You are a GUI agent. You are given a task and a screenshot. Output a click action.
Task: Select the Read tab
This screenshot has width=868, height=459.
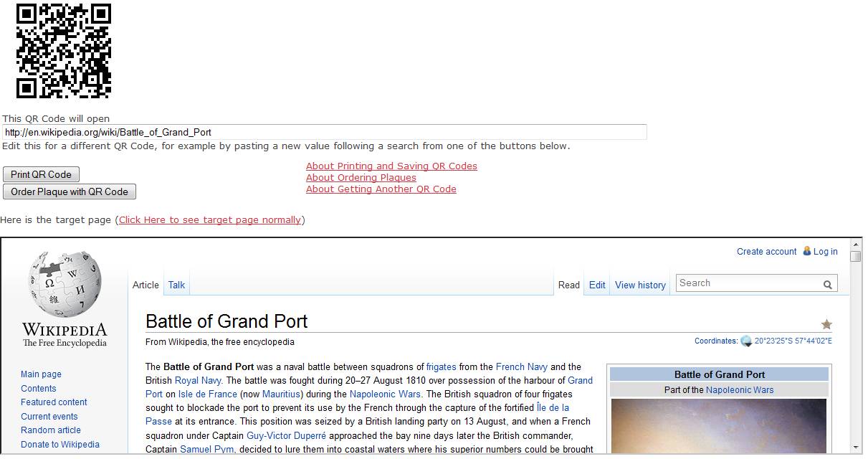coord(569,285)
